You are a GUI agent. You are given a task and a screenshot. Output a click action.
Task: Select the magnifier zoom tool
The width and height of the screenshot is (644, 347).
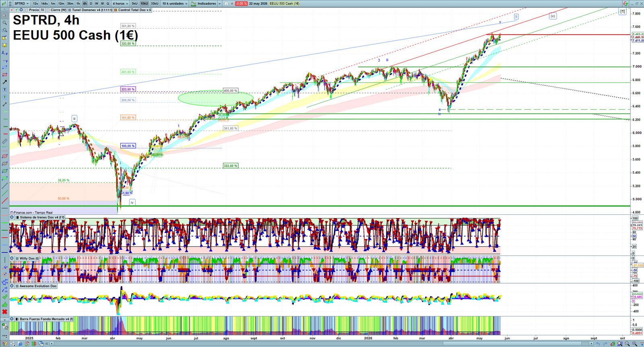click(x=5, y=23)
